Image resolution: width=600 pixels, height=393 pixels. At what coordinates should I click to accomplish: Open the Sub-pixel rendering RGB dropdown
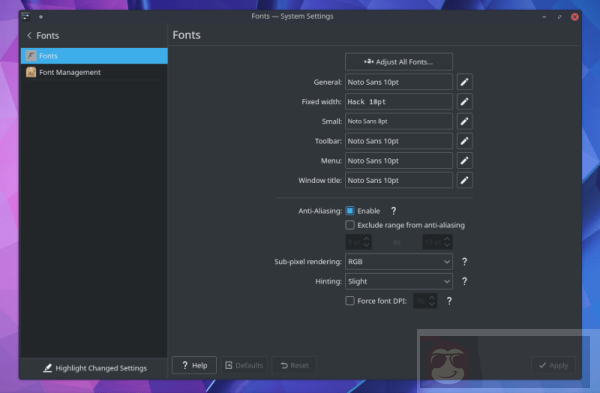399,262
